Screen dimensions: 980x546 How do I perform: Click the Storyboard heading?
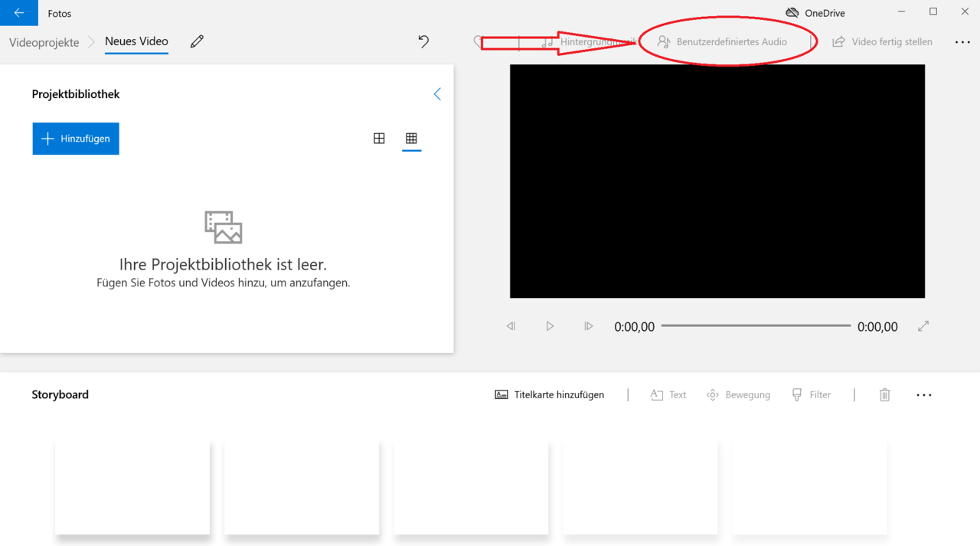[60, 394]
